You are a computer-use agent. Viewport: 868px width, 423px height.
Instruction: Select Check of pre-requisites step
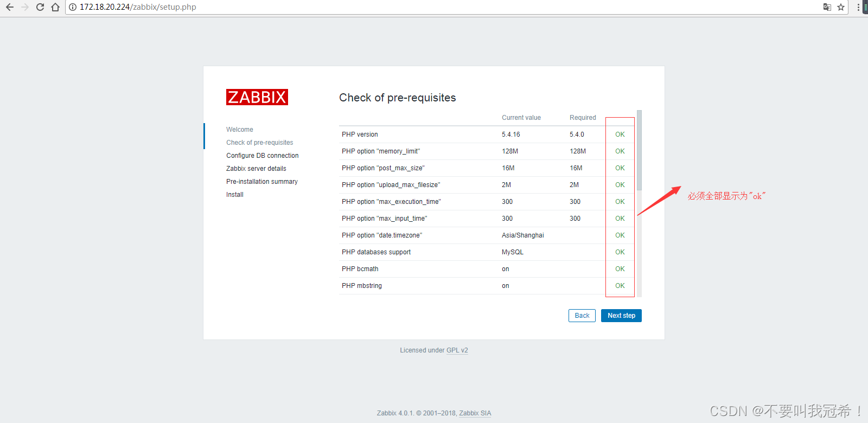click(x=260, y=143)
